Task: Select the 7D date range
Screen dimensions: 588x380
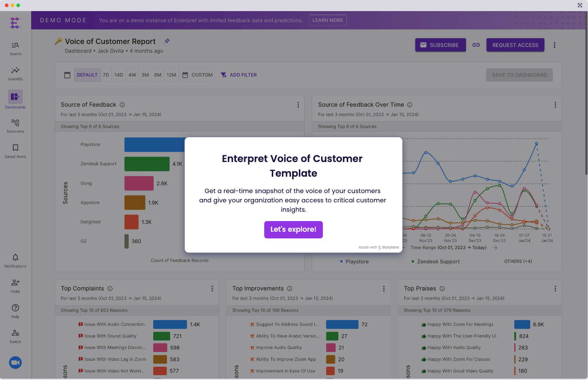Action: [x=106, y=75]
